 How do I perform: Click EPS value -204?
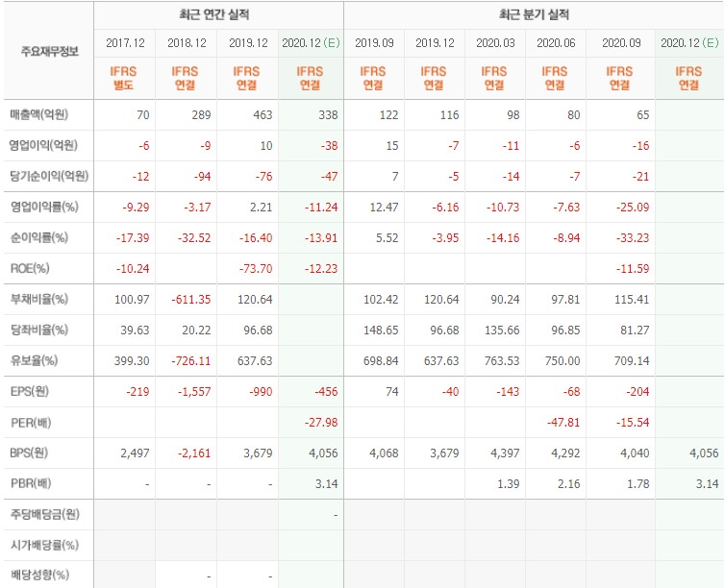tap(638, 392)
